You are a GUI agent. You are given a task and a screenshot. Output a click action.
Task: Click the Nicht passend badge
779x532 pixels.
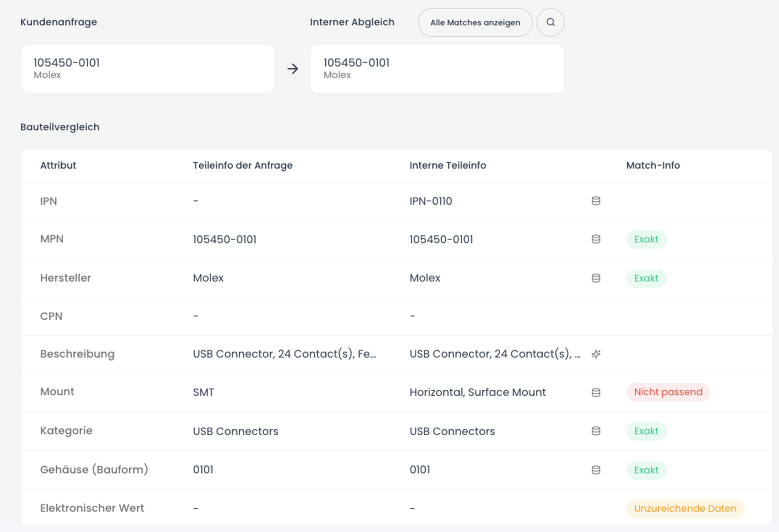(668, 392)
